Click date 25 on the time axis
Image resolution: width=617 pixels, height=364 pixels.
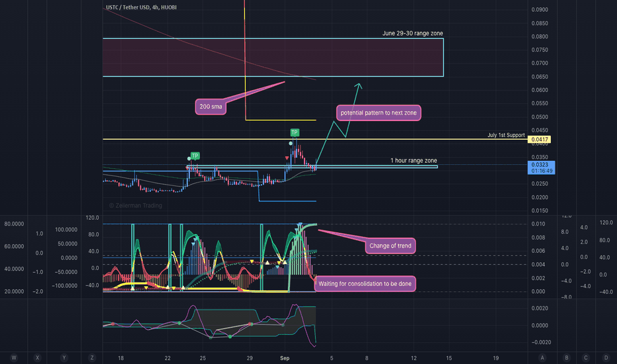point(203,358)
